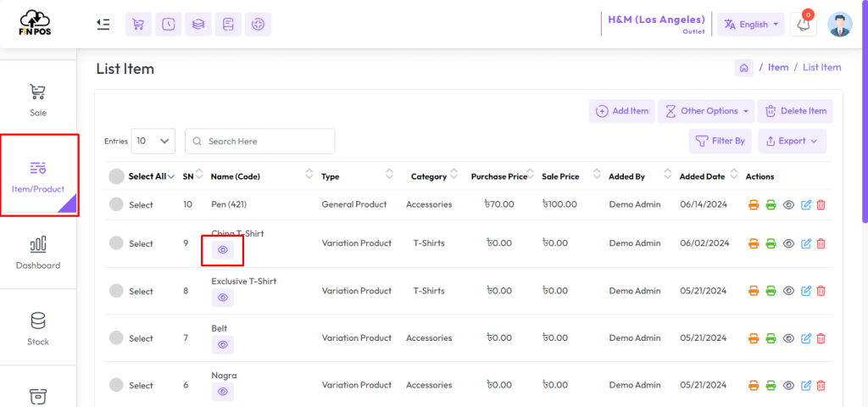Click orange print icon for China T-Shirt
The height and width of the screenshot is (407, 868).
click(x=754, y=243)
